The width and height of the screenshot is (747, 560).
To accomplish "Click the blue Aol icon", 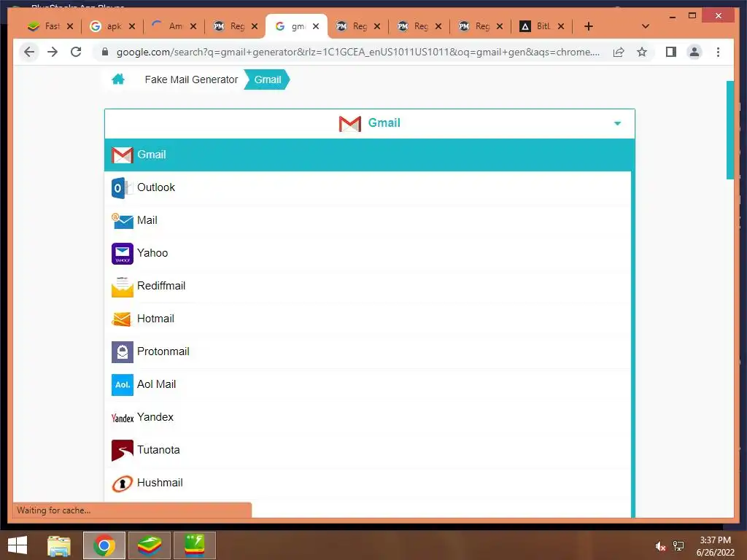I will 123,385.
